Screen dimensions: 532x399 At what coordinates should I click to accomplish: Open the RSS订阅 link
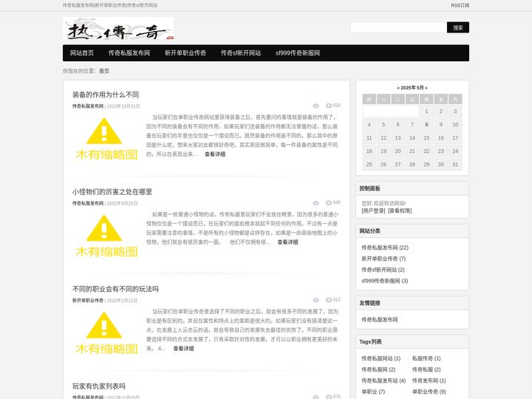click(460, 5)
